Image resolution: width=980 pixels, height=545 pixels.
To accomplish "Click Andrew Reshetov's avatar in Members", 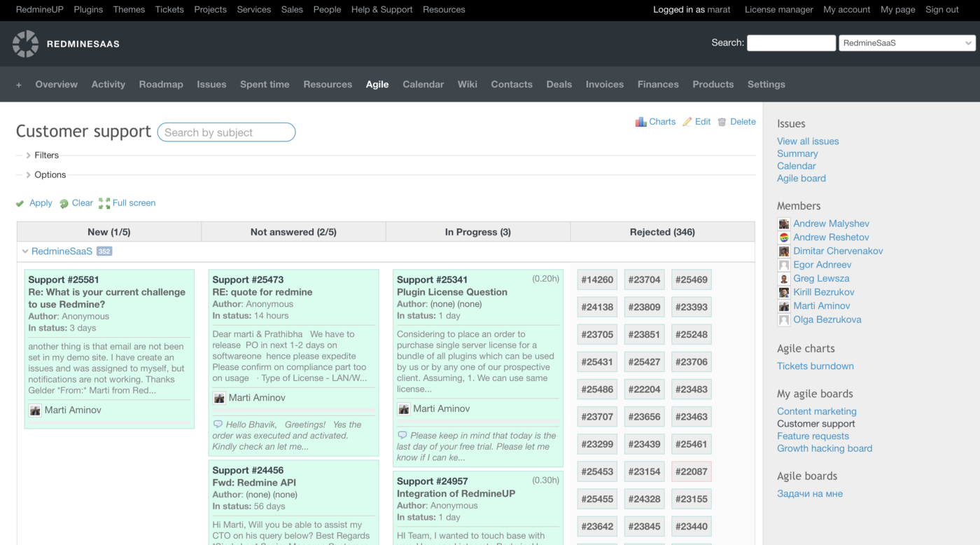I will 784,237.
